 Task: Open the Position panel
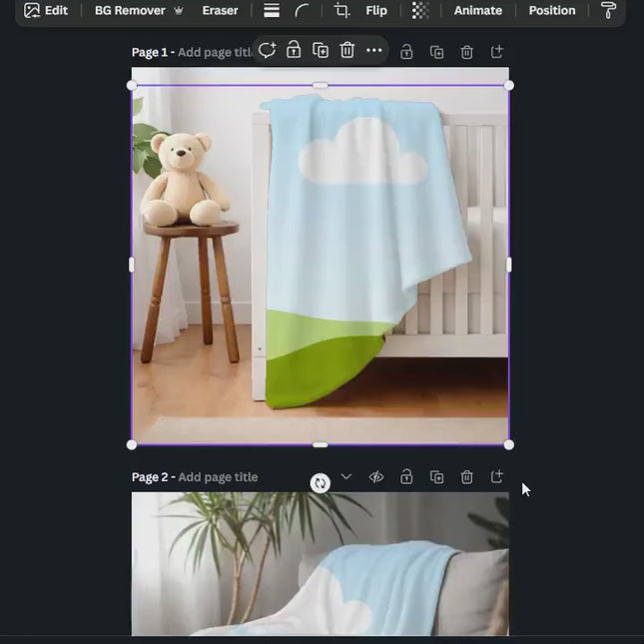[552, 10]
